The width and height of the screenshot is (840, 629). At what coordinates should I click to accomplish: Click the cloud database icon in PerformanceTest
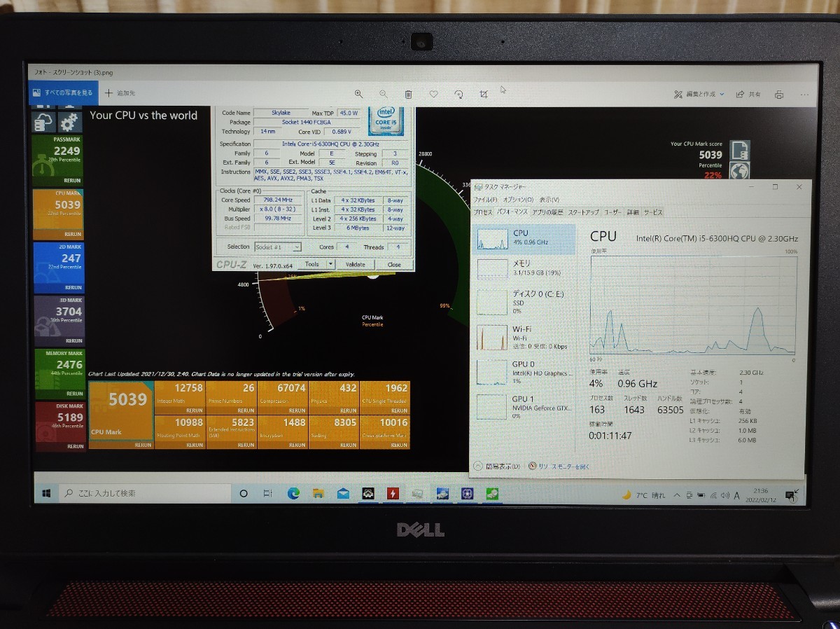[44, 123]
